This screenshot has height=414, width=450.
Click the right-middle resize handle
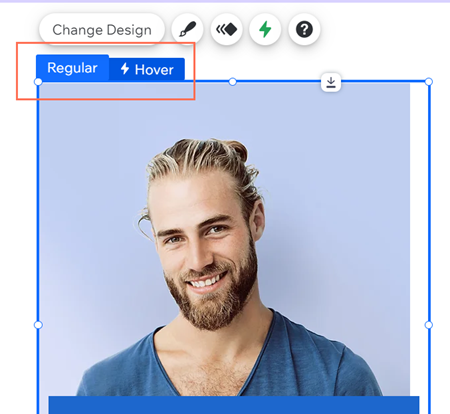coord(429,325)
